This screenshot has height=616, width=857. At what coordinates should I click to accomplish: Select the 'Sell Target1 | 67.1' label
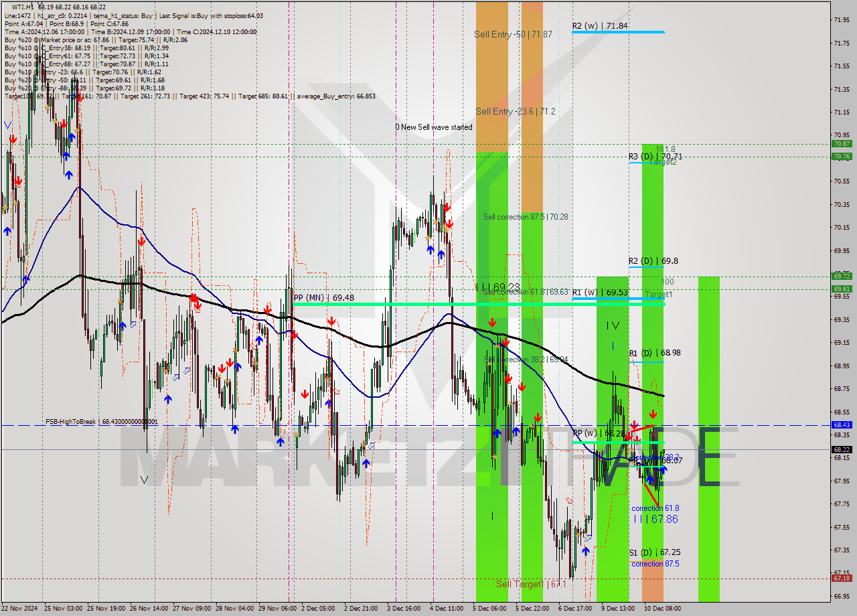[x=531, y=584]
